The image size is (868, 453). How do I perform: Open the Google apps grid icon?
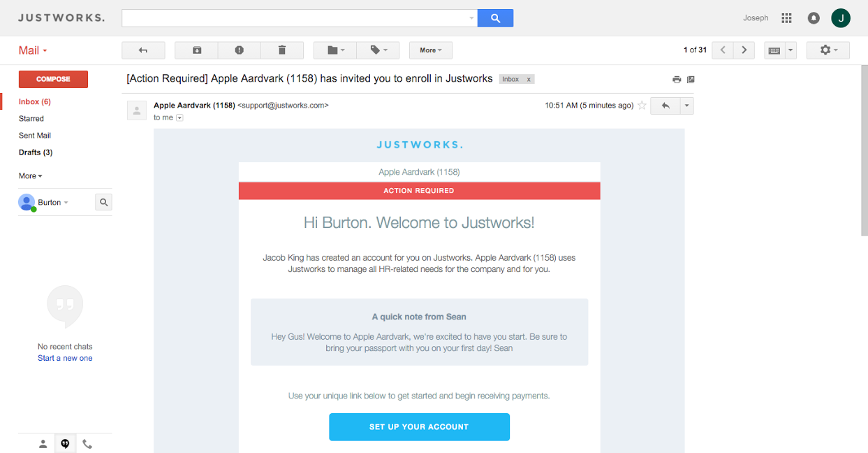pos(786,18)
